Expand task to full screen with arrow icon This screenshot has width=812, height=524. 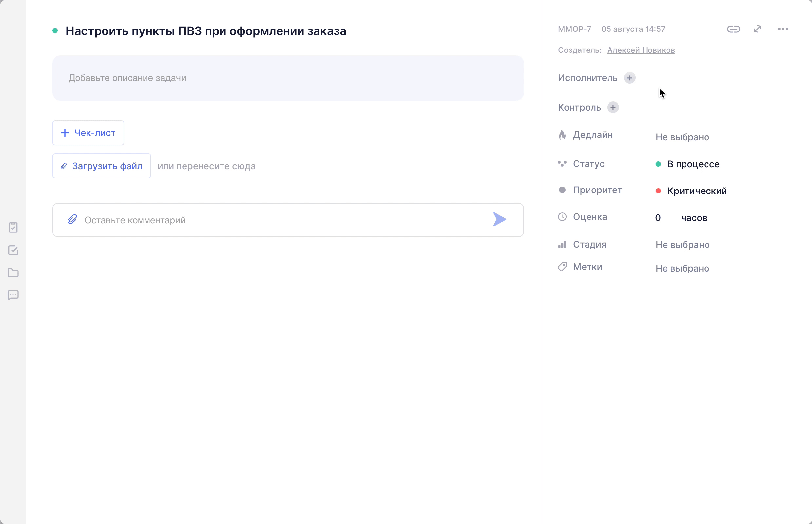[x=758, y=29]
